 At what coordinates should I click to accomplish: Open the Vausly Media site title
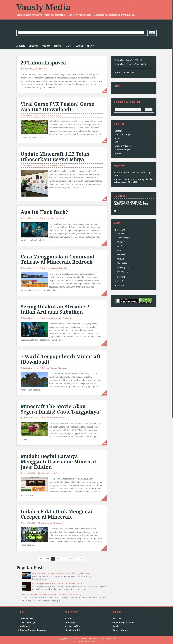(44, 8)
